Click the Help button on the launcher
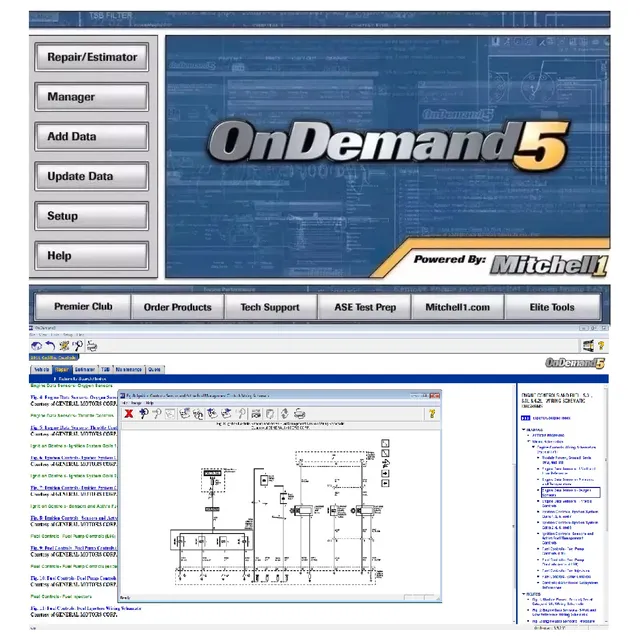640x640 pixels. [91, 256]
